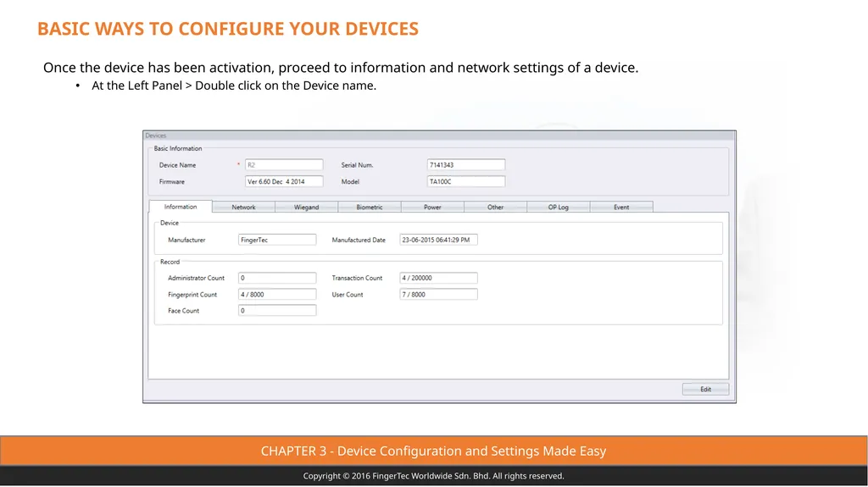This screenshot has width=868, height=487.
Task: Click the Manufacturer field showing FingerTec
Action: tap(277, 240)
